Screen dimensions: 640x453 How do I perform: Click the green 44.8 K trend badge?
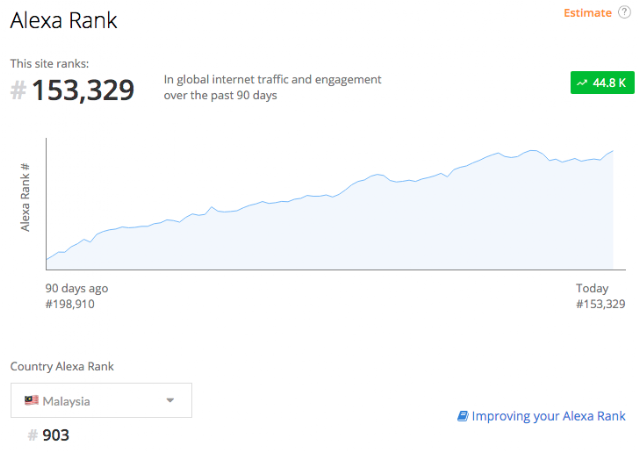pos(602,82)
